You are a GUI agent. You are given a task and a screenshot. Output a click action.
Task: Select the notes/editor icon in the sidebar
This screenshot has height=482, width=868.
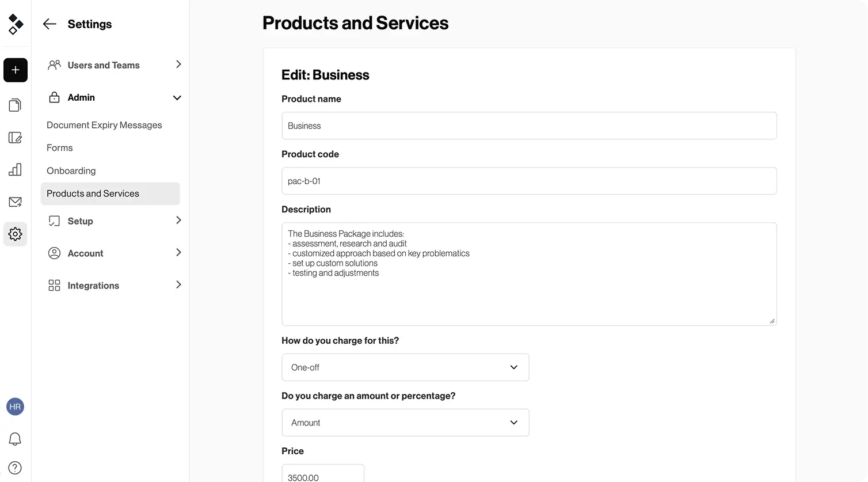(15, 137)
